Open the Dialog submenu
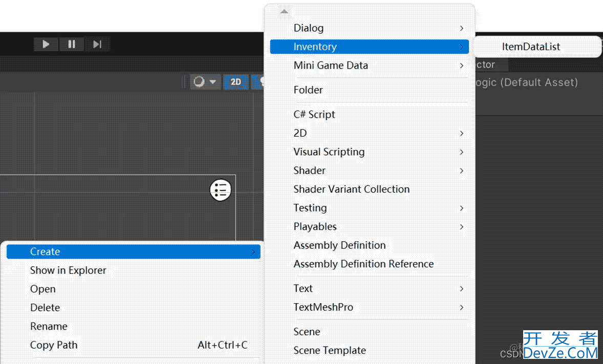The image size is (603, 364). (369, 28)
